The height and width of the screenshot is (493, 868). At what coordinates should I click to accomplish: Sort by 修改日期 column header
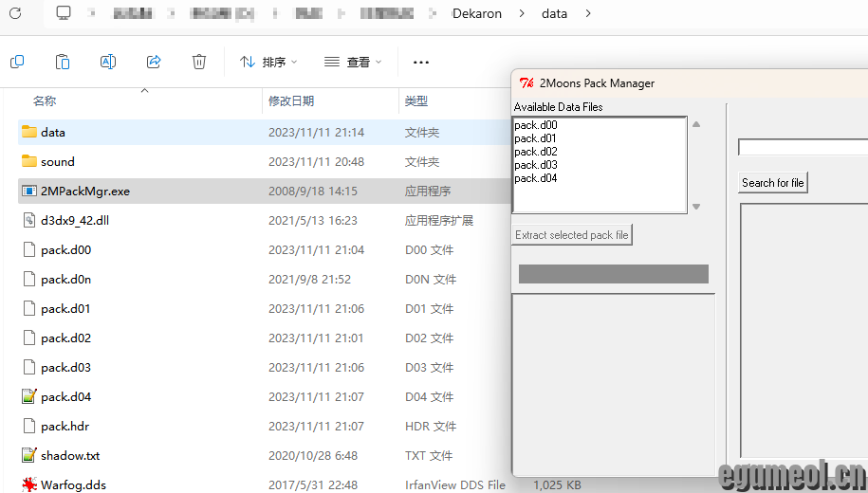(x=291, y=100)
